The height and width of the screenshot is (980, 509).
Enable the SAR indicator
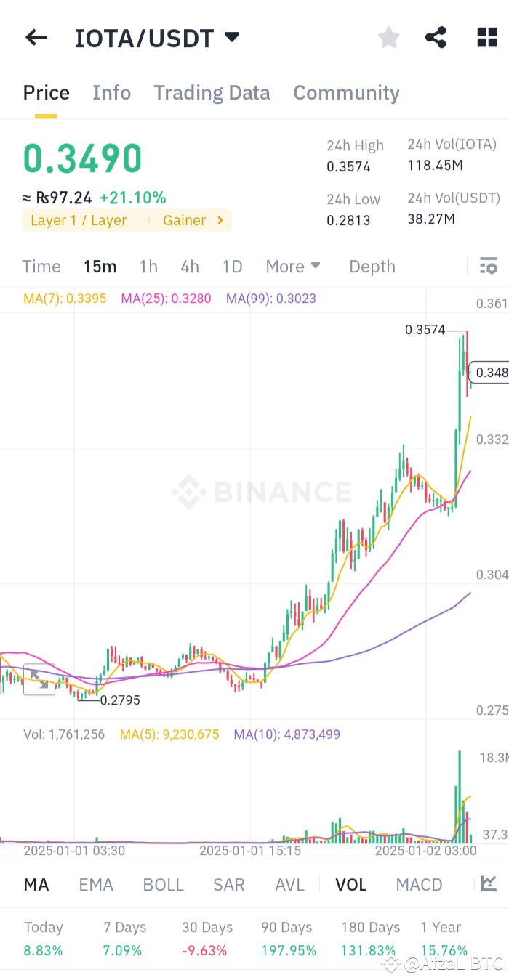228,884
